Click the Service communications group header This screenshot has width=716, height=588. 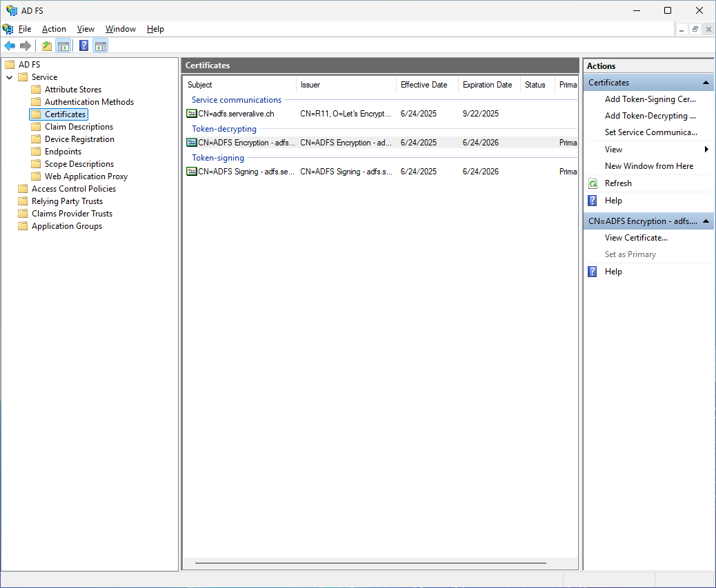(x=237, y=100)
